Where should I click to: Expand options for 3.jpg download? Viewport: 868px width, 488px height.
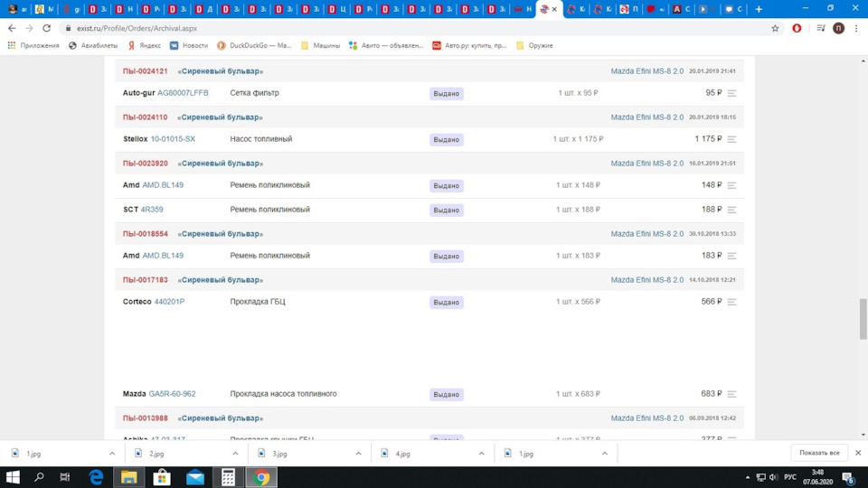(x=358, y=454)
